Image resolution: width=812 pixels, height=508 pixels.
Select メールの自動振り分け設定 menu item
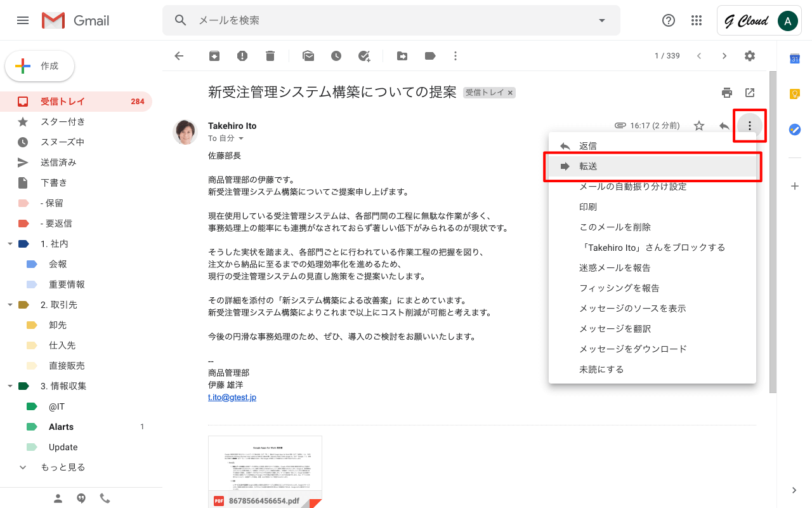(652, 187)
